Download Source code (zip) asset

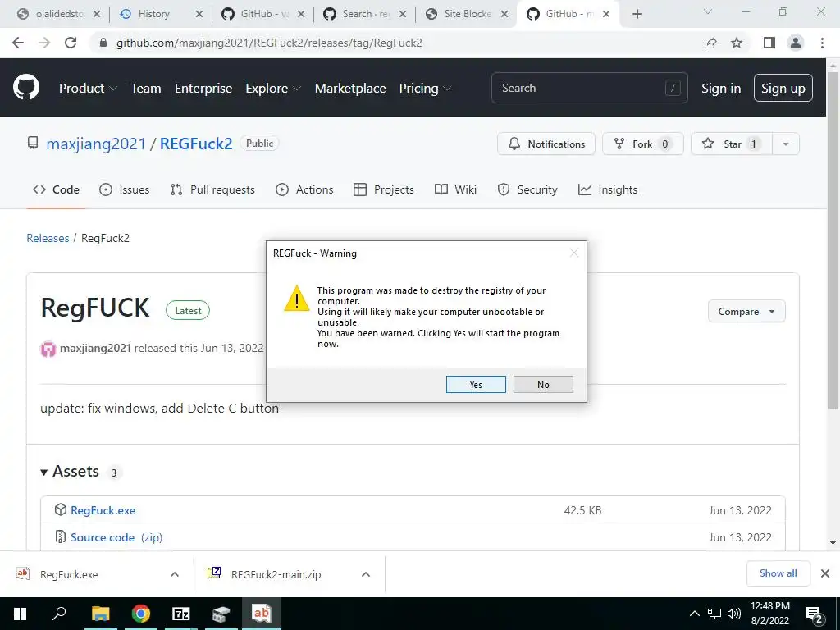[x=116, y=537]
